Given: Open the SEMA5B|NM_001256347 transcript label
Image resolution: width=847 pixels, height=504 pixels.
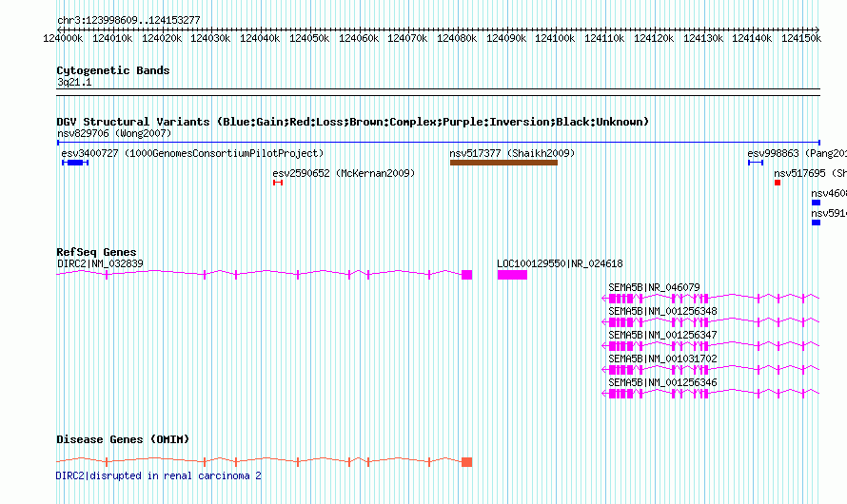Looking at the screenshot, I should (662, 335).
